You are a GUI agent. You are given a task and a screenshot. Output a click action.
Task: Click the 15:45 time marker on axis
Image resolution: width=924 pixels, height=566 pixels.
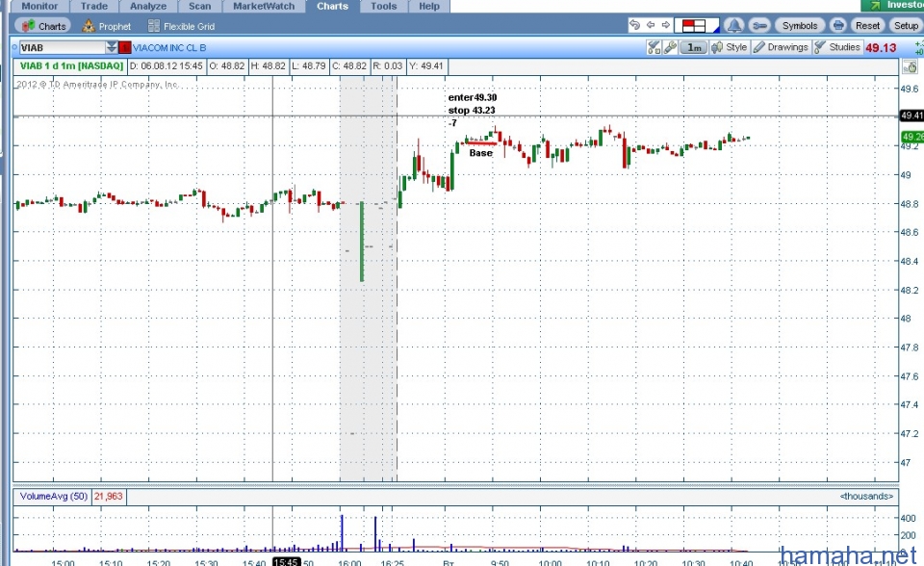point(287,562)
